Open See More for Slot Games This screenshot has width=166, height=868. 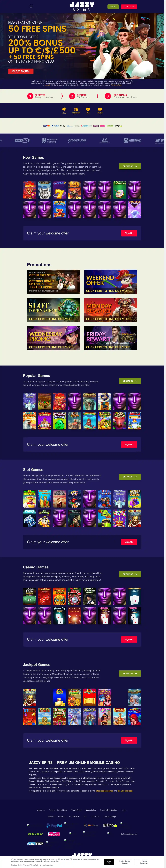point(130,477)
